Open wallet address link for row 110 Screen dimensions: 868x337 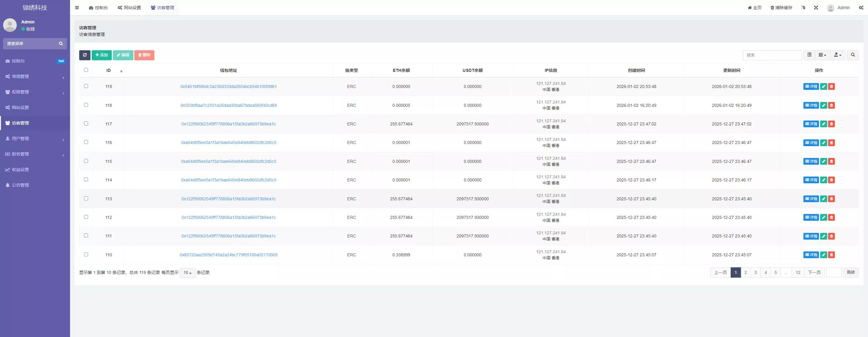[229, 255]
